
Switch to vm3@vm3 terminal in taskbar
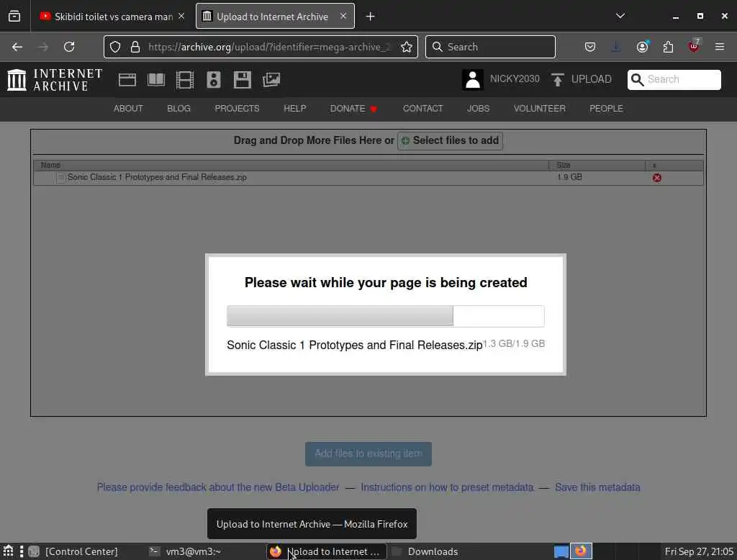coord(185,551)
